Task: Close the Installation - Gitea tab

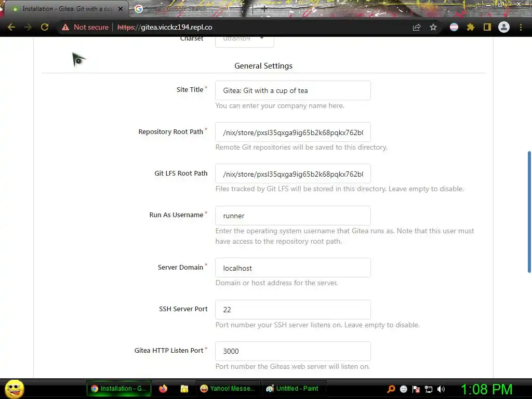Action: point(121,9)
